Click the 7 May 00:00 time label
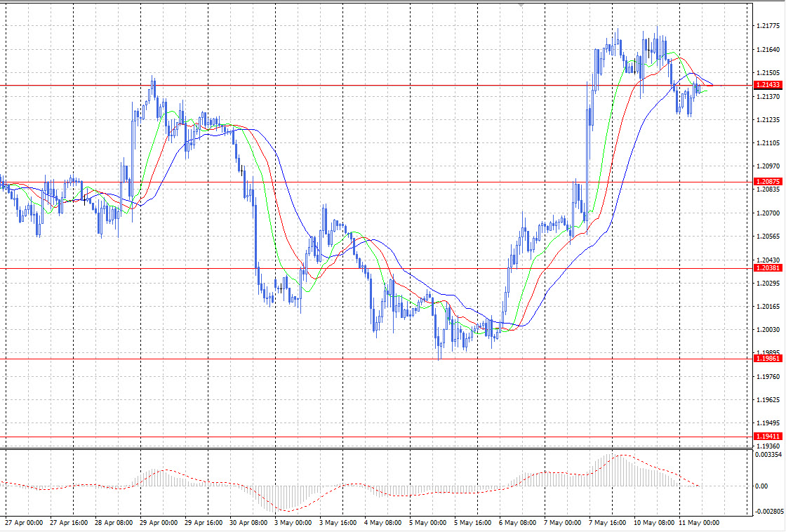786x532 pixels. pyautogui.click(x=562, y=522)
